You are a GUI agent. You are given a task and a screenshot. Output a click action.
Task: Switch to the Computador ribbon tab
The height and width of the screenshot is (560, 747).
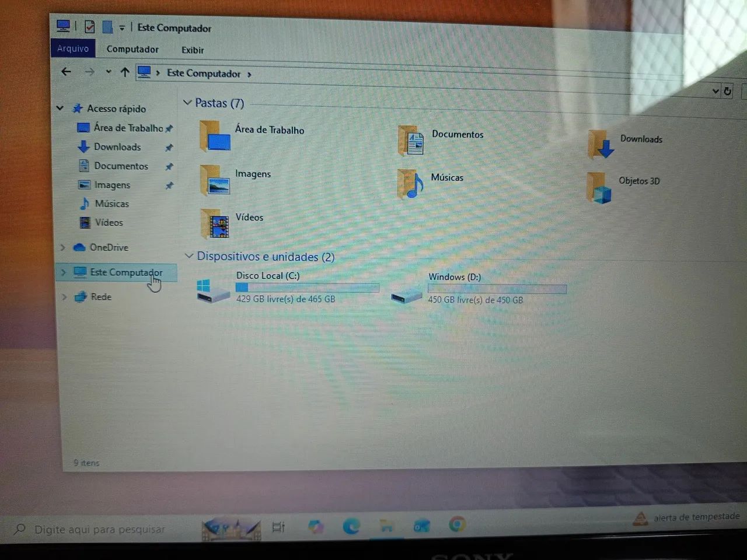(x=132, y=49)
